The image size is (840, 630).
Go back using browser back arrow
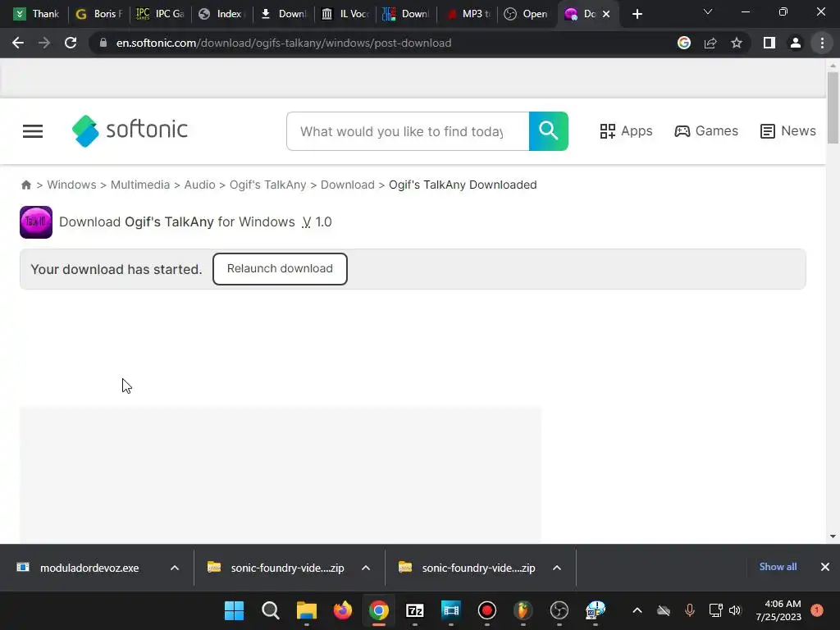(x=18, y=43)
